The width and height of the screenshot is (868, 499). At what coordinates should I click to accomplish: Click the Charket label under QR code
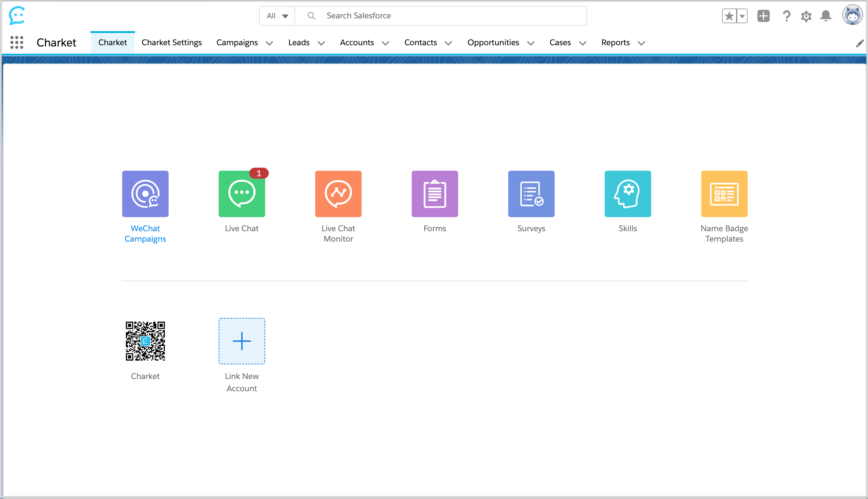coord(145,376)
